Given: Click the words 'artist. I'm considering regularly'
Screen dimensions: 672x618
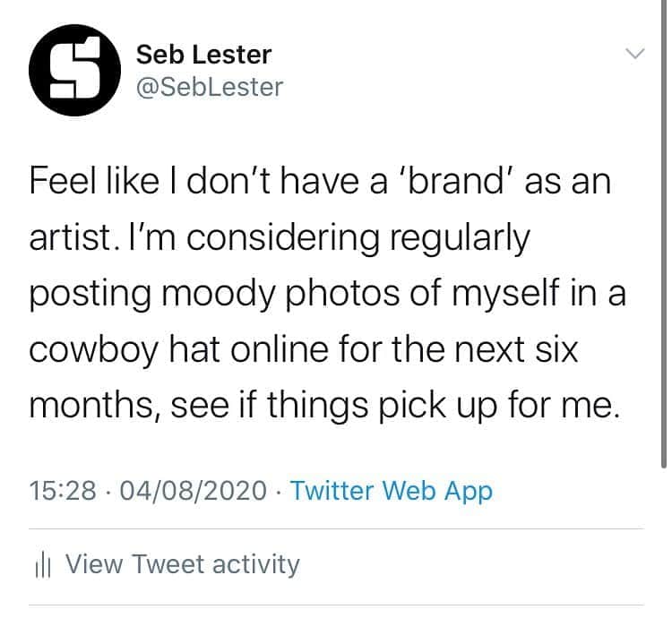Looking at the screenshot, I should pos(280,237).
